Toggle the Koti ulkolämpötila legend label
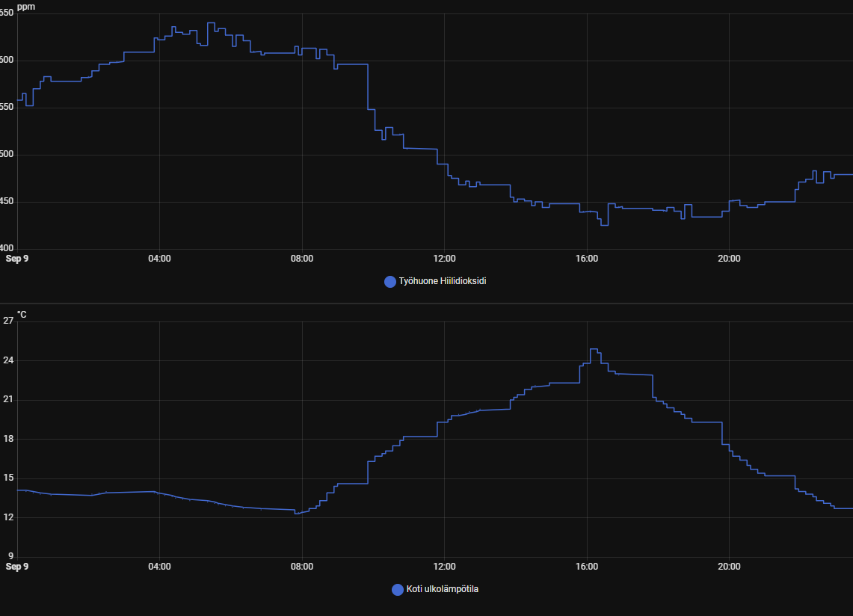Image resolution: width=853 pixels, height=616 pixels. click(x=443, y=589)
